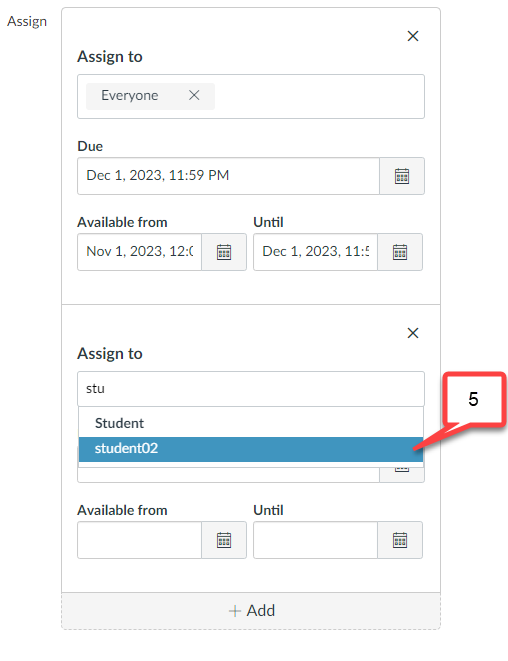Click the Add button to add assignment
This screenshot has width=508, height=661.
point(251,611)
